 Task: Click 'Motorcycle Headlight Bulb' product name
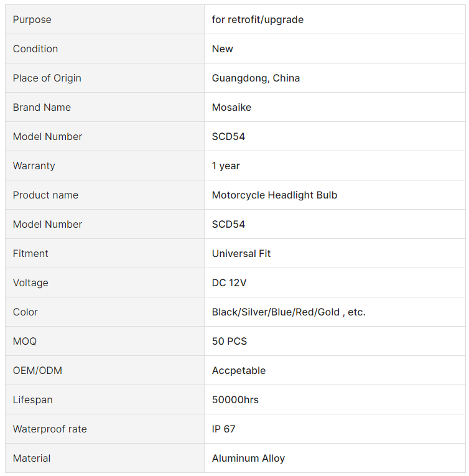(x=274, y=195)
